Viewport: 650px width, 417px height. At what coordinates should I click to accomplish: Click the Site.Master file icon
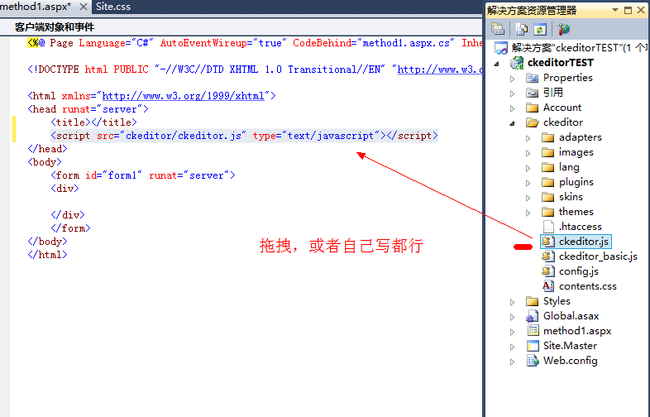coord(532,346)
